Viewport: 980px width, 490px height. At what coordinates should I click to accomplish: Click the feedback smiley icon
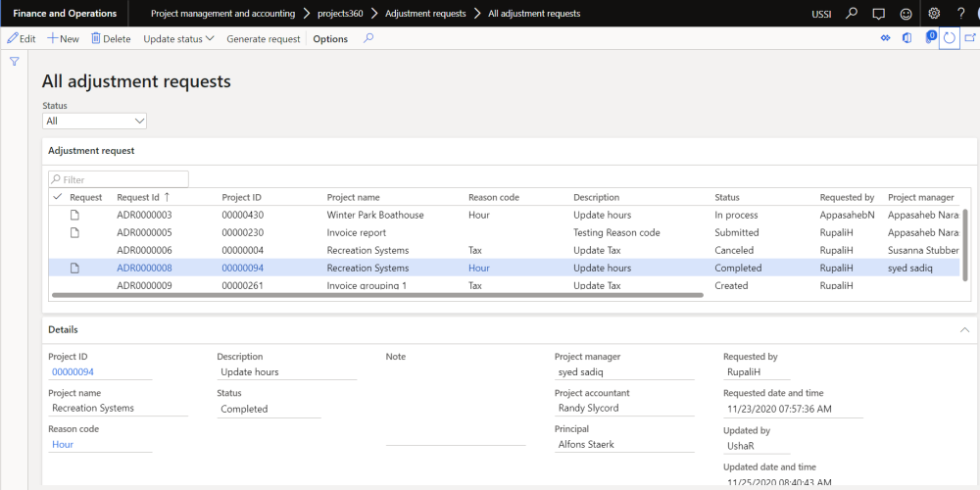pyautogui.click(x=905, y=14)
